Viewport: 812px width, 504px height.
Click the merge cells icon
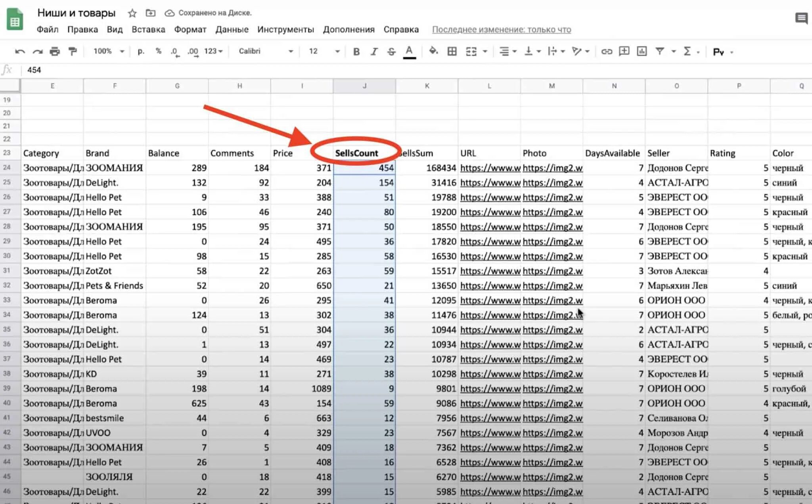[x=471, y=51]
